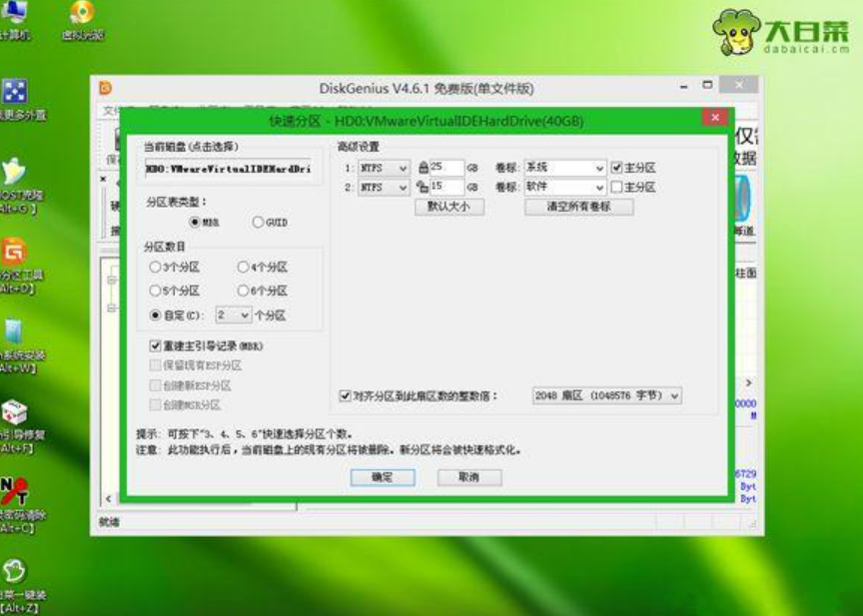Image resolution: width=863 pixels, height=616 pixels.
Task: Open the 分区工具 DiskGenius desktop icon
Action: pos(14,253)
